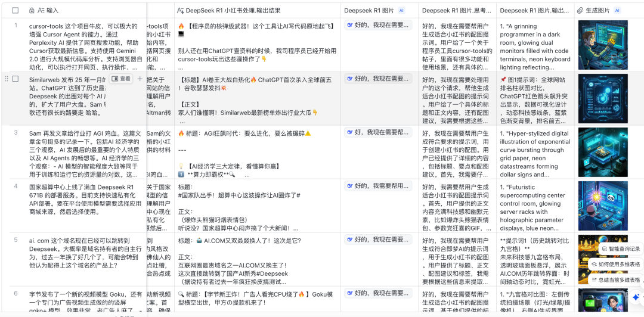Open the camera and avatar thumbnail, row 6
This screenshot has width=644, height=317.
(602, 301)
